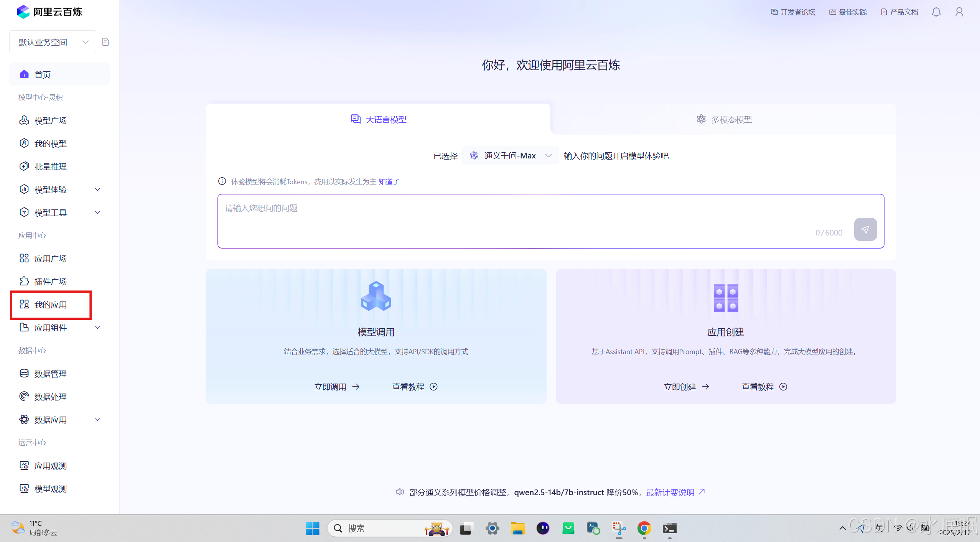Image resolution: width=980 pixels, height=542 pixels.
Task: Click the send message paper-plane button
Action: tap(865, 229)
